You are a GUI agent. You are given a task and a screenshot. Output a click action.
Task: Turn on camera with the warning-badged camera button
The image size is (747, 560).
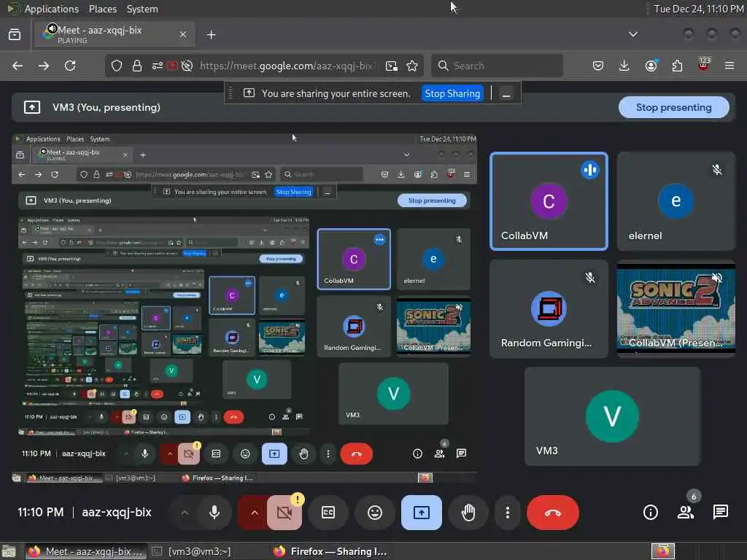(x=285, y=513)
